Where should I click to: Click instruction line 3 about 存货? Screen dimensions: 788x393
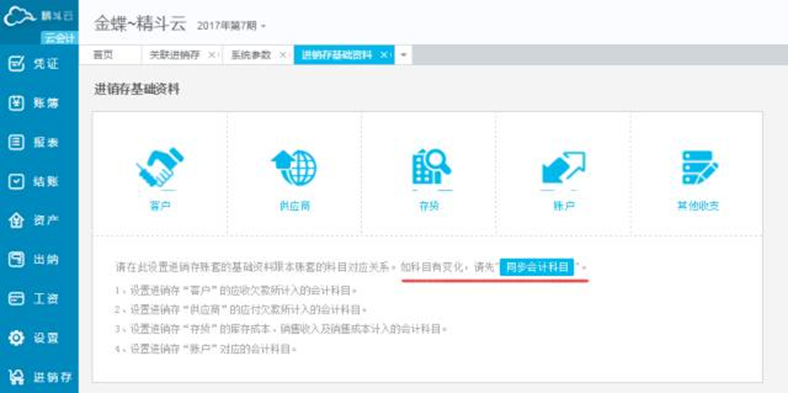pyautogui.click(x=280, y=329)
